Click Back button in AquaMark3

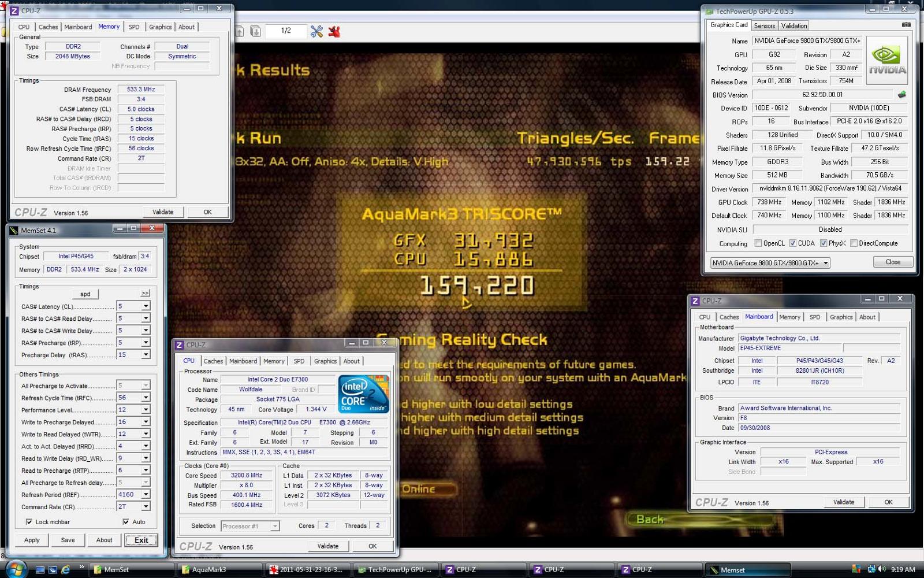pyautogui.click(x=650, y=520)
